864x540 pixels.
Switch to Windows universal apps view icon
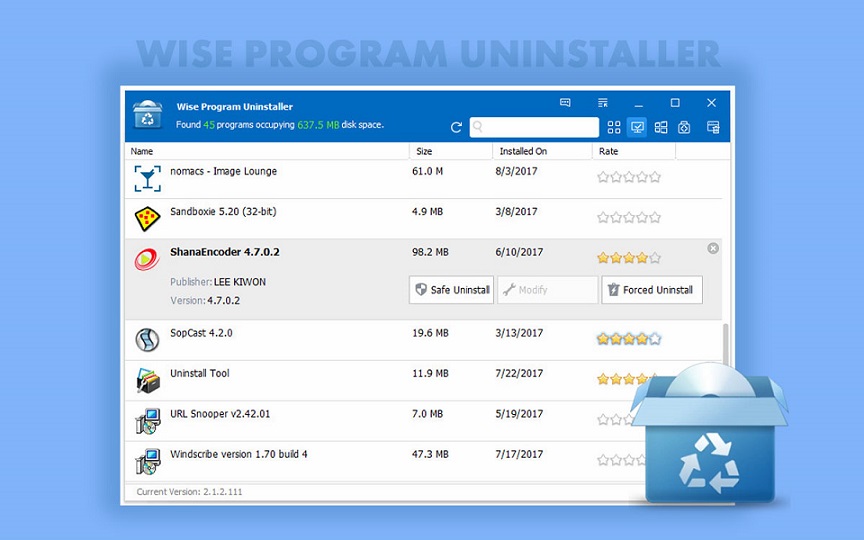pyautogui.click(x=661, y=127)
